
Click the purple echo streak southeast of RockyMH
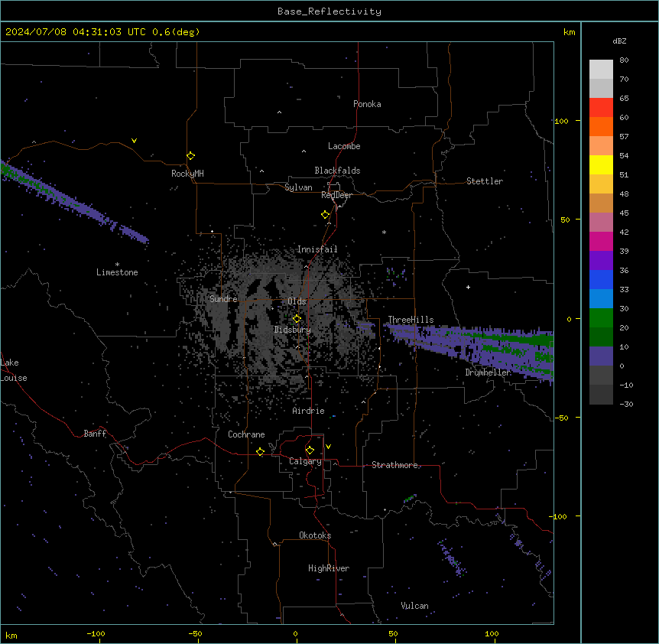(x=76, y=201)
